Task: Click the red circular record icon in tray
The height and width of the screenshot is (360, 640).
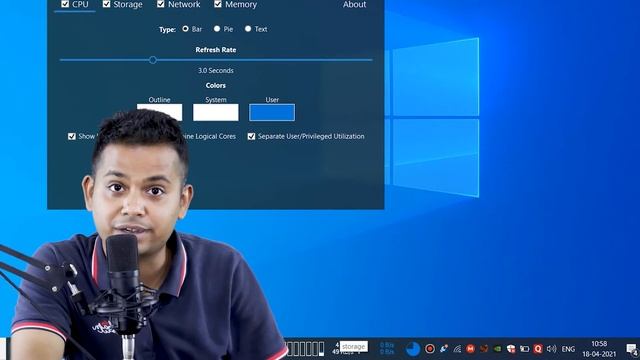Action: [x=429, y=349]
